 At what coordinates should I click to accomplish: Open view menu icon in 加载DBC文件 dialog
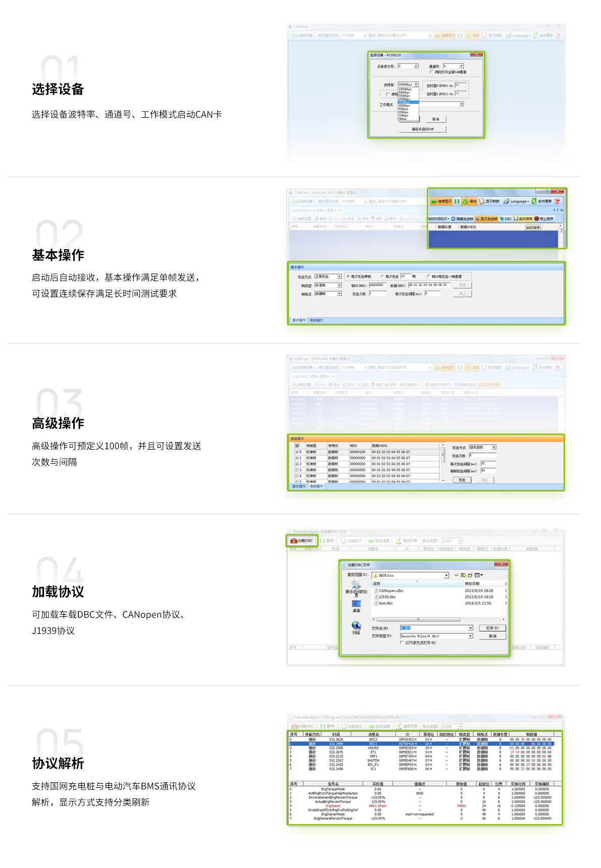[x=479, y=575]
